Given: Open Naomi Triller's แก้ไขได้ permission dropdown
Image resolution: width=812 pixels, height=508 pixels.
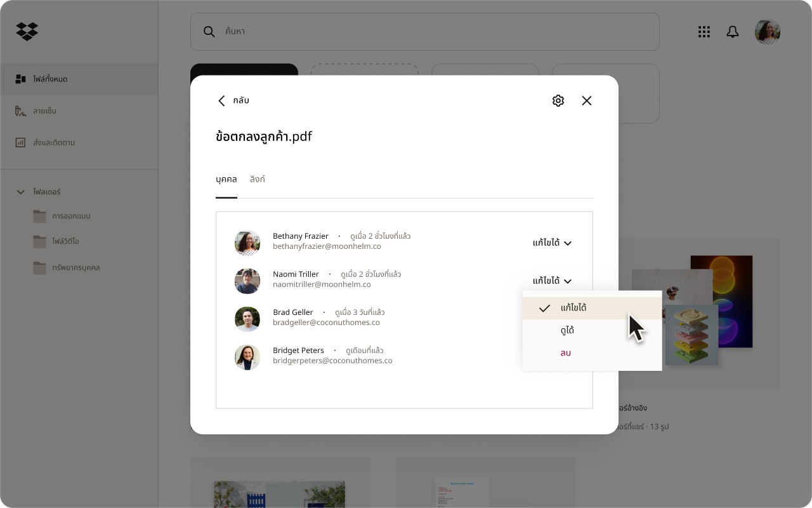Looking at the screenshot, I should pos(553,281).
